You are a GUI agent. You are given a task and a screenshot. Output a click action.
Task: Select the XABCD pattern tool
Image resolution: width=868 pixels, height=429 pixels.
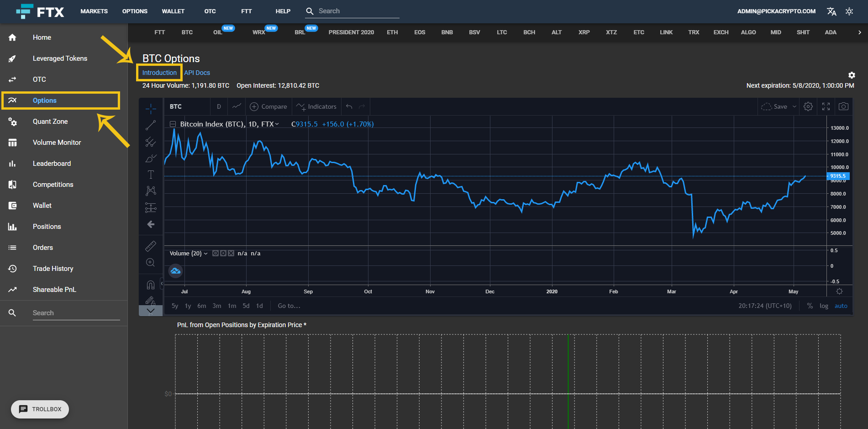(151, 191)
